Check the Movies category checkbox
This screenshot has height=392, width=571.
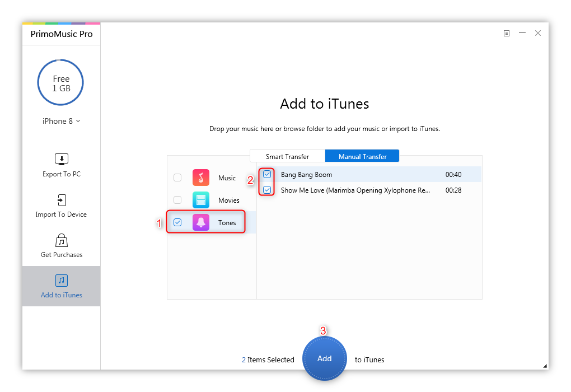click(177, 200)
